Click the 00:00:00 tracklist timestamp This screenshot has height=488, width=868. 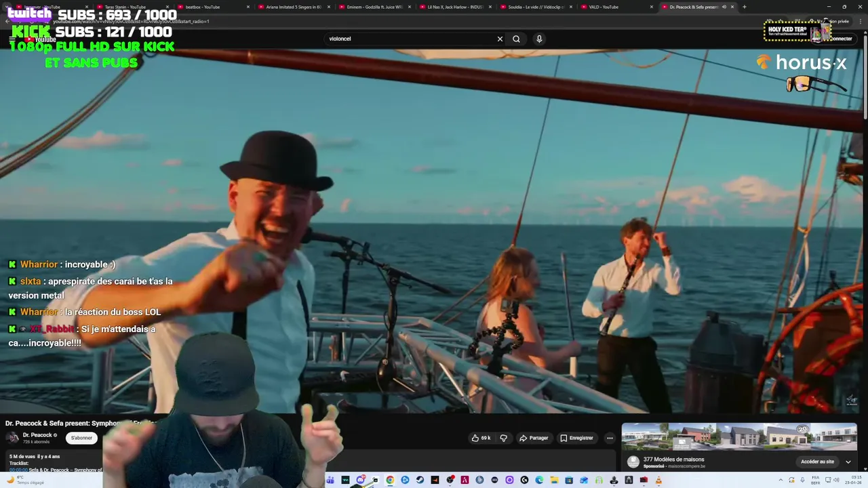coord(18,470)
